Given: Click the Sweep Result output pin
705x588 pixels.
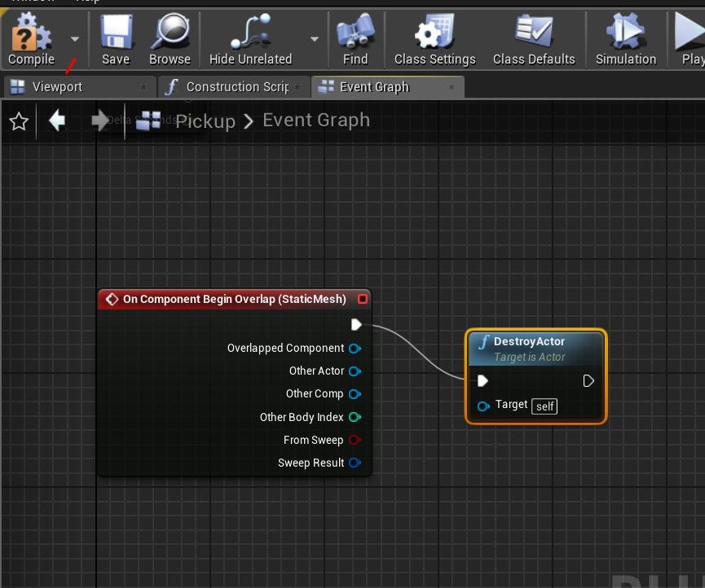Looking at the screenshot, I should (x=355, y=463).
